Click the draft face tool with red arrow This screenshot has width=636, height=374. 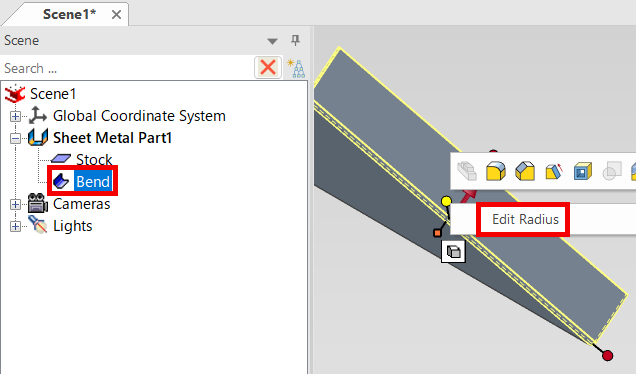pos(554,171)
